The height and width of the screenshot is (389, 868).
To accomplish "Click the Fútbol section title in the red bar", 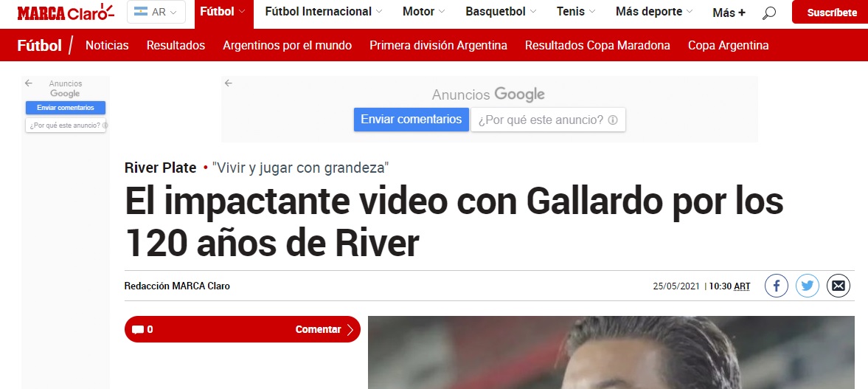I will click(x=39, y=46).
